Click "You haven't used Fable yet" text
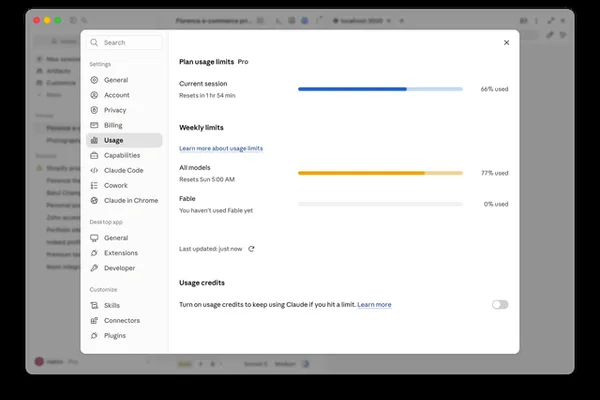The height and width of the screenshot is (400, 600). click(216, 211)
